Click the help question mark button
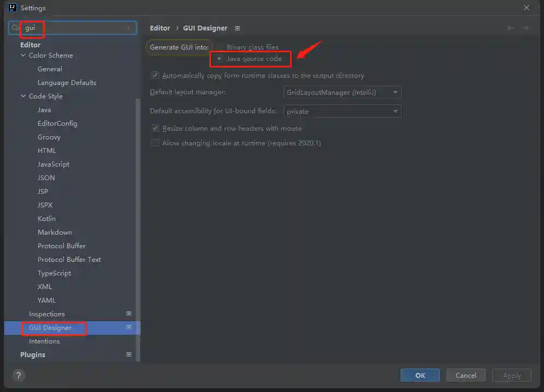 [19, 375]
